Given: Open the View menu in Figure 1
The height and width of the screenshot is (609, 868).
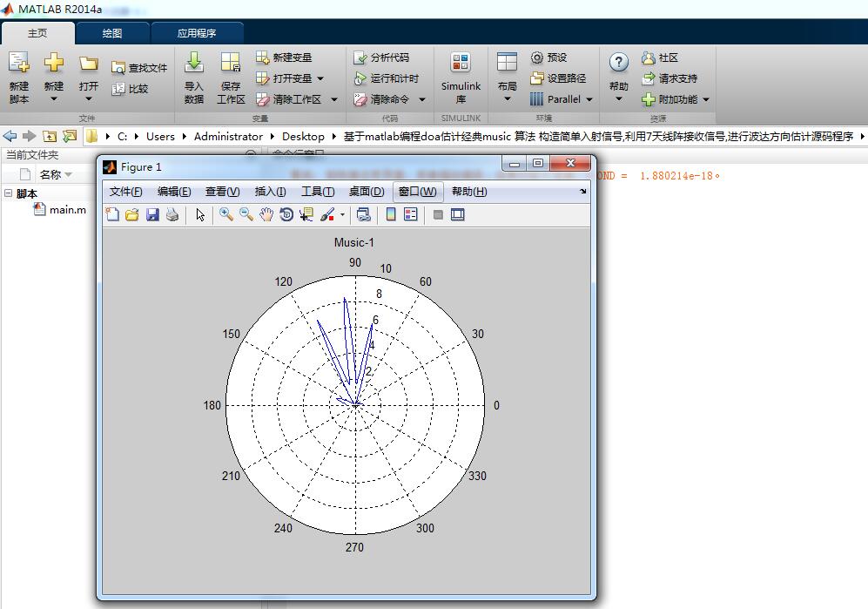Looking at the screenshot, I should [223, 192].
